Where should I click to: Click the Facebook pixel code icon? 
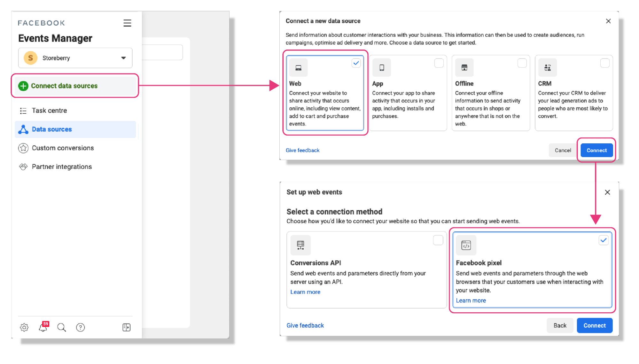point(466,245)
